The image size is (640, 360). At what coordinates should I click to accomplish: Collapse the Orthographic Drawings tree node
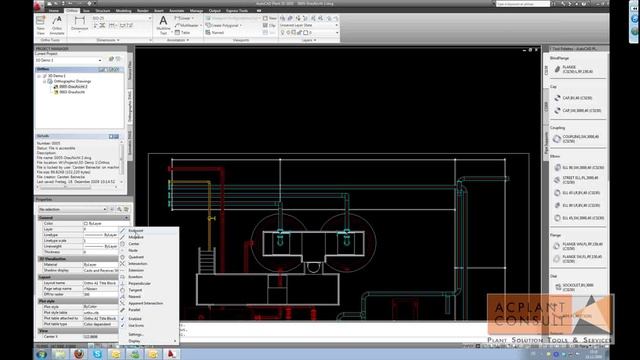45,81
